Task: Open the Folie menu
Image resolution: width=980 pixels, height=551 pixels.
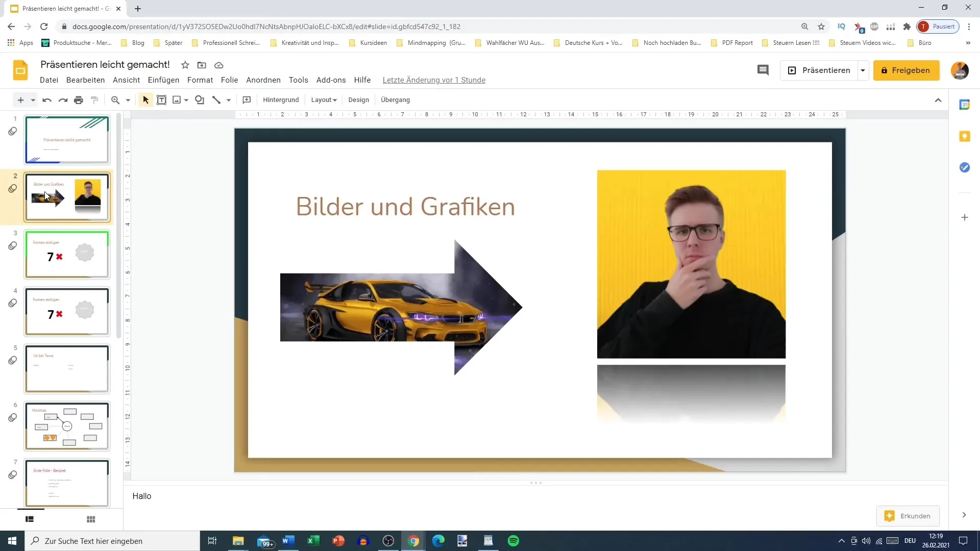Action: click(x=229, y=80)
